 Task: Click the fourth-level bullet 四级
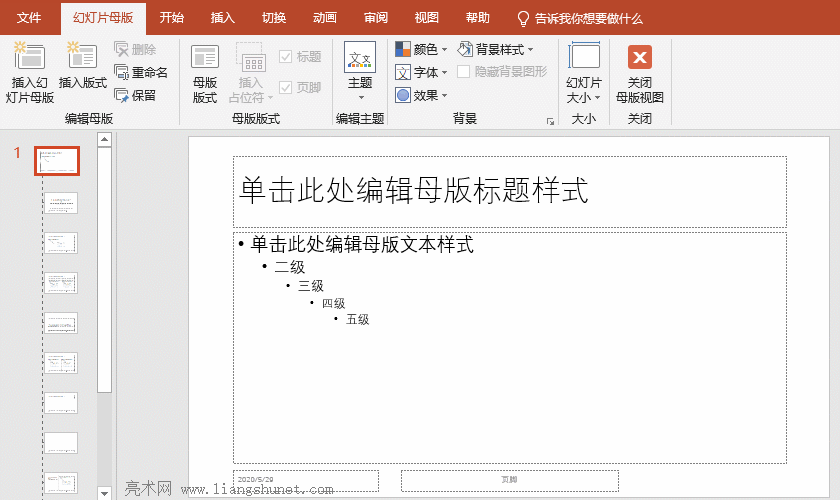pos(333,304)
